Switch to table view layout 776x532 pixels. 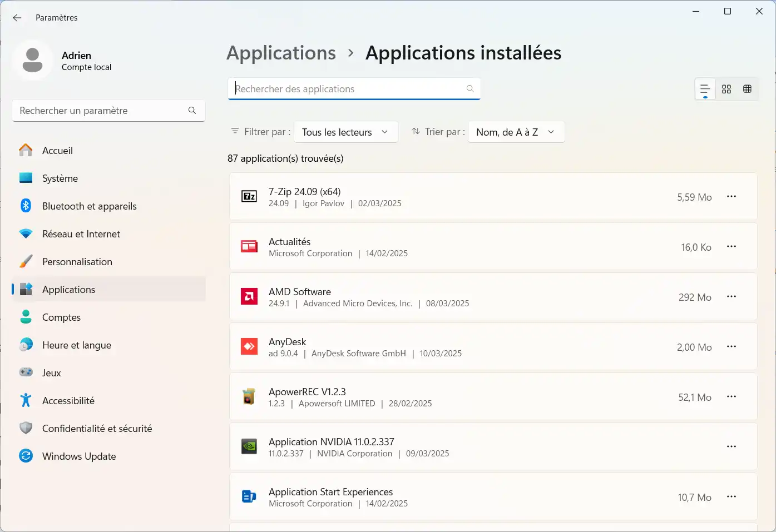click(x=747, y=89)
